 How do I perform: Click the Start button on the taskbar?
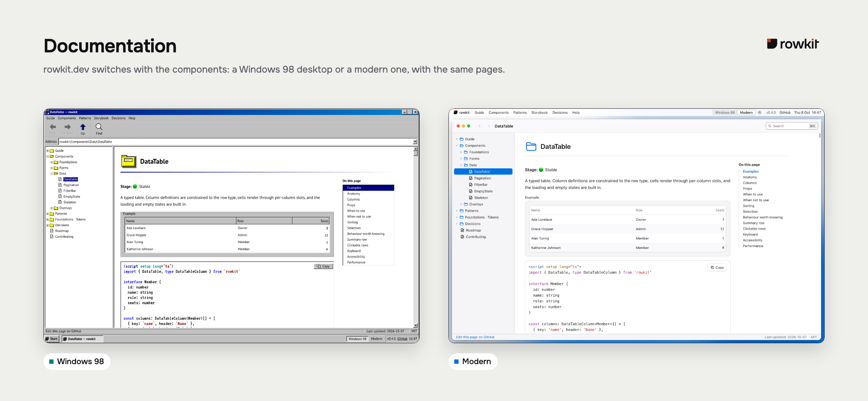coord(52,339)
